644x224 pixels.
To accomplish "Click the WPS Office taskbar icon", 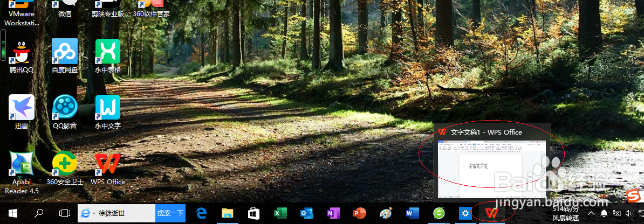I will (491, 213).
